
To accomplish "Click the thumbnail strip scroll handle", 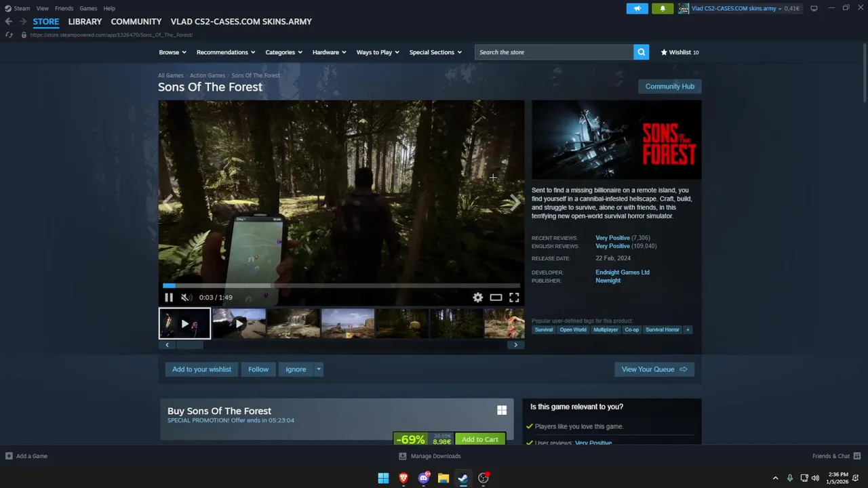I will (189, 345).
